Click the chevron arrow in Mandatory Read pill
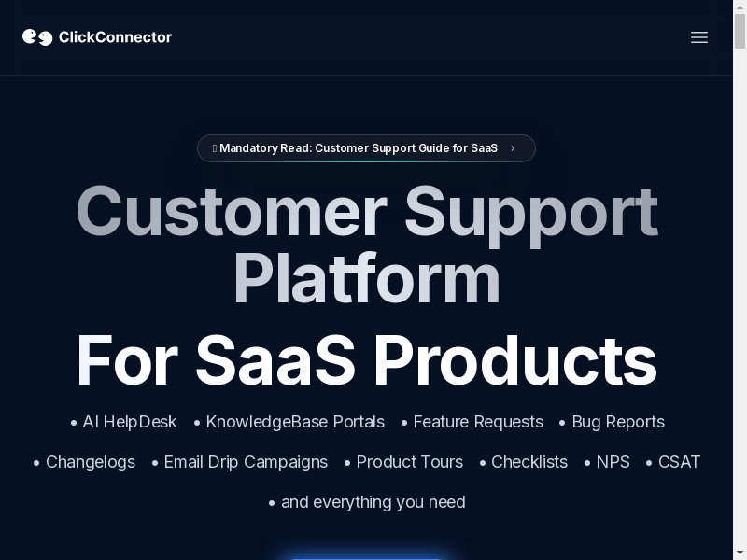The width and height of the screenshot is (747, 560). [513, 148]
